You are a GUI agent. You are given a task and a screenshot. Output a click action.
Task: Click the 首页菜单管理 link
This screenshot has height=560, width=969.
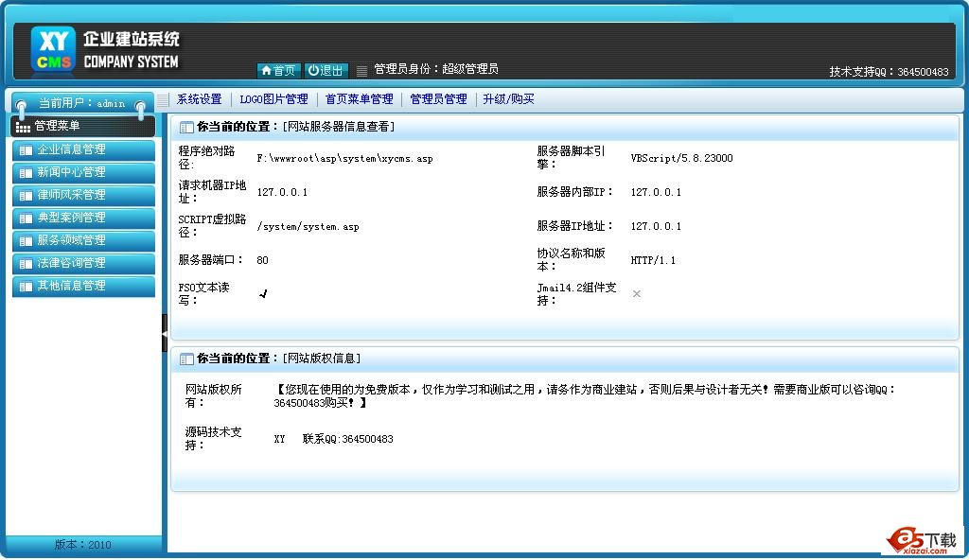pyautogui.click(x=360, y=98)
